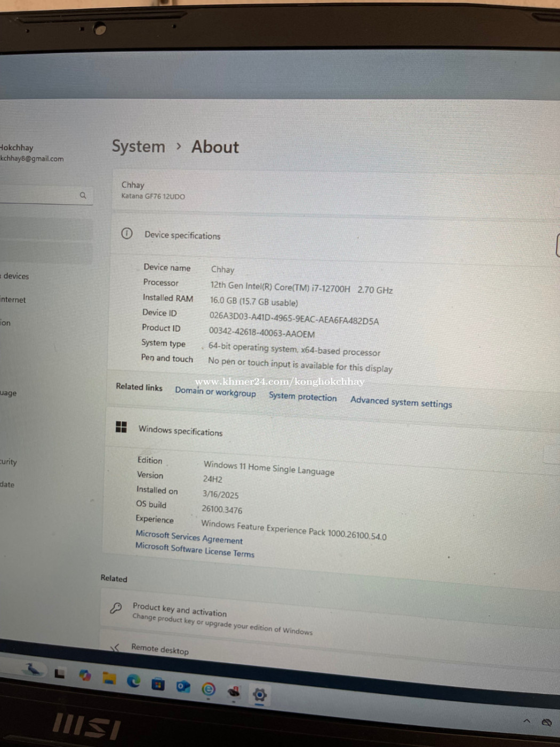
Task: Open the rainbow e browser taskbar icon
Action: point(209,689)
